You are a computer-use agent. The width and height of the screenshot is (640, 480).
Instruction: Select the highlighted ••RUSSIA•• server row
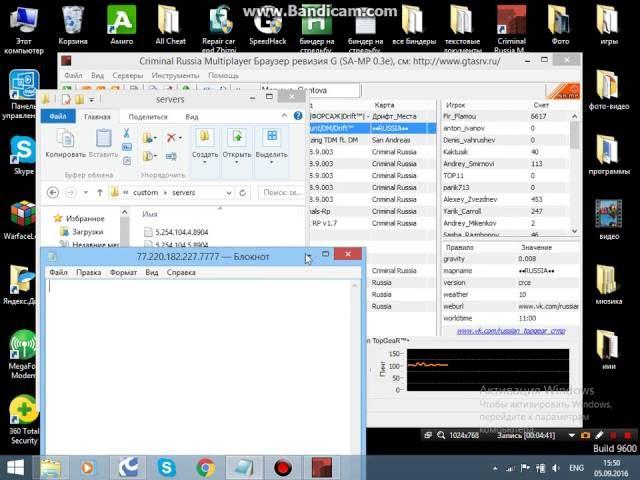(373, 128)
